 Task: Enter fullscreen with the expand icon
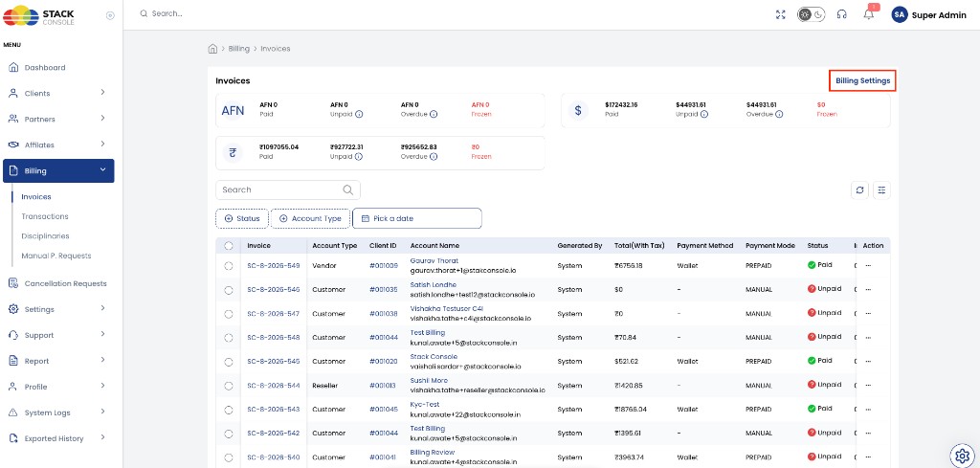click(x=780, y=14)
